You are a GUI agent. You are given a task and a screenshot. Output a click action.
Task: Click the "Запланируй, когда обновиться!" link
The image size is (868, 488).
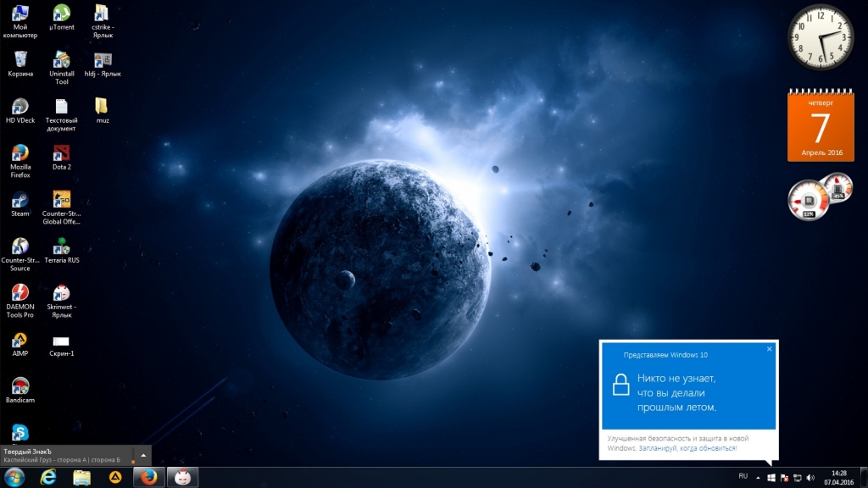(687, 447)
